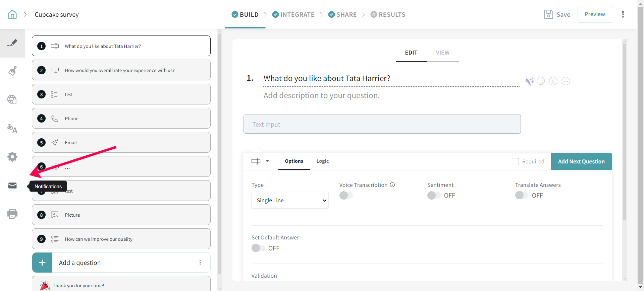The image size is (644, 291).
Task: Toggle Set Default Answer on
Action: point(258,248)
